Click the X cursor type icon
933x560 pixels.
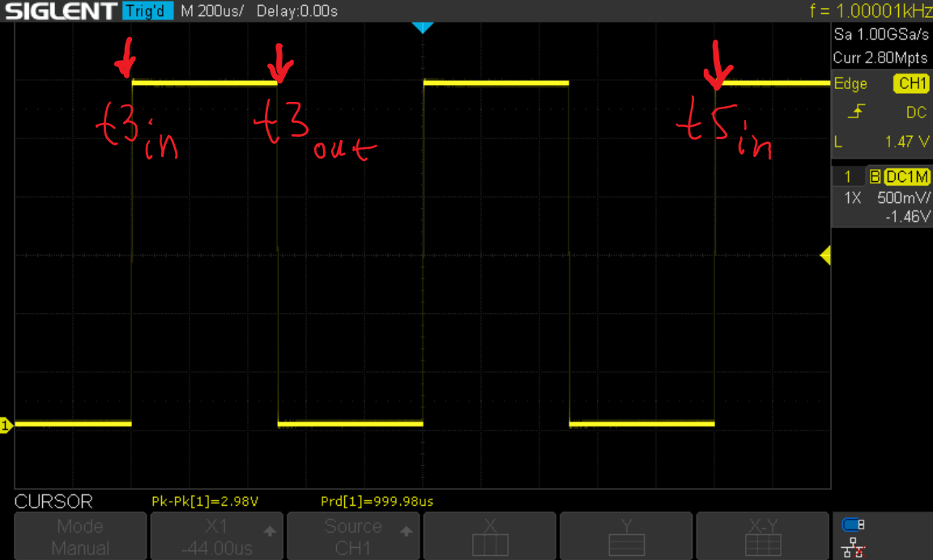click(490, 537)
